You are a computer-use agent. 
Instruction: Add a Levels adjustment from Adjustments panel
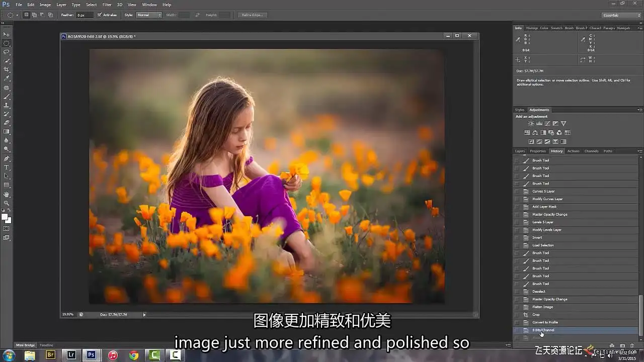(x=539, y=123)
